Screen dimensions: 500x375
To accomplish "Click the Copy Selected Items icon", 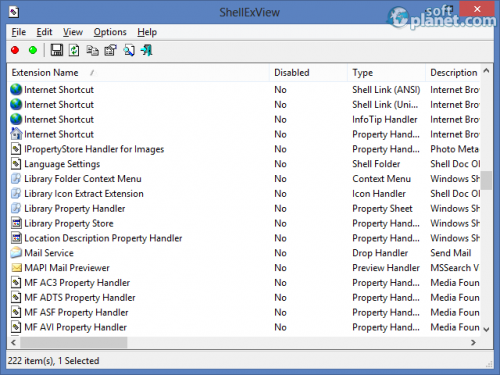I will 92,50.
